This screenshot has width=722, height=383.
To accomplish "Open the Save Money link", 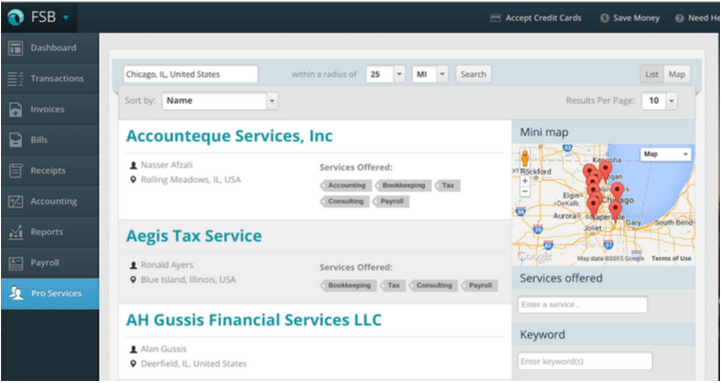I will (x=636, y=18).
